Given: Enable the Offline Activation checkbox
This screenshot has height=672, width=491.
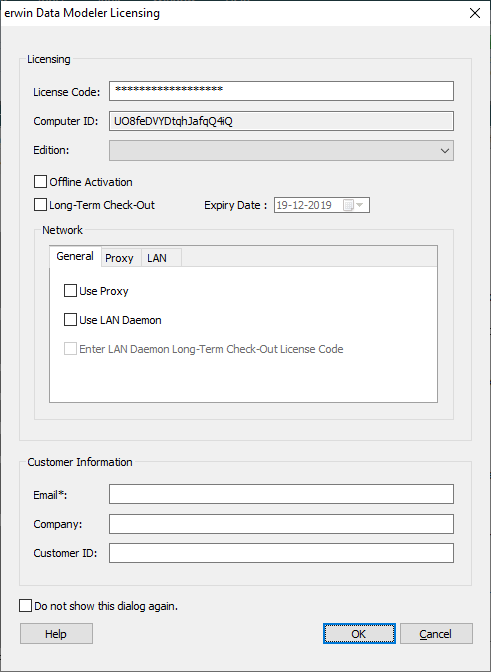Looking at the screenshot, I should tap(40, 182).
